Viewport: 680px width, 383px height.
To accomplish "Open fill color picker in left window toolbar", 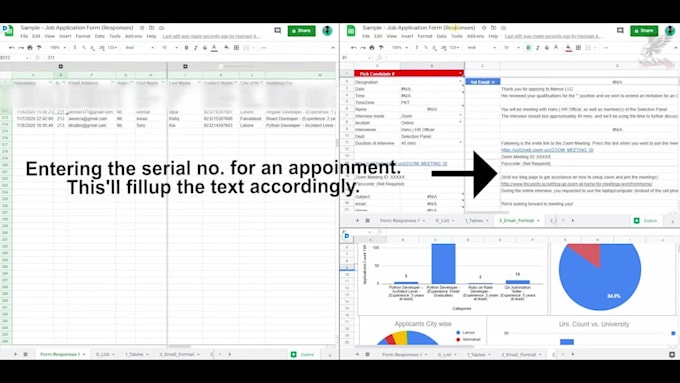I will (226, 47).
